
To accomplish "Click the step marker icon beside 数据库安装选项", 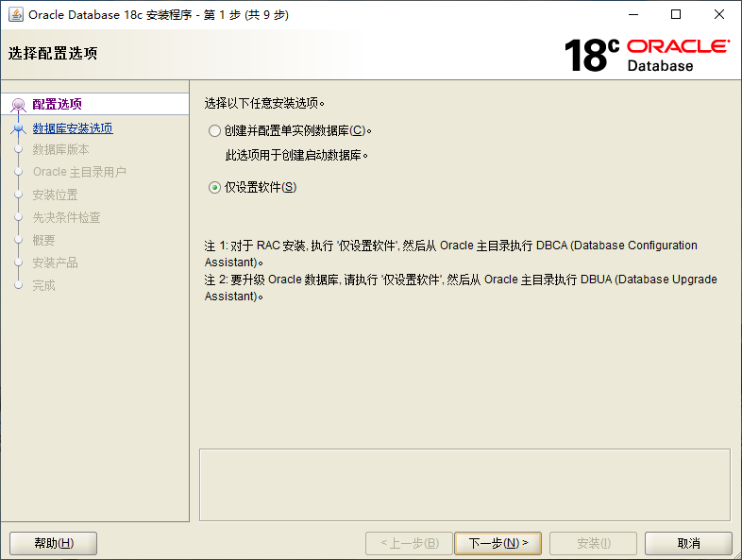I will click(19, 128).
